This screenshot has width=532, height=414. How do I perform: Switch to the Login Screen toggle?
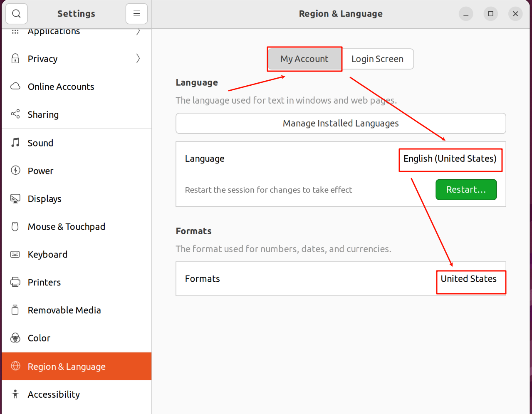coord(377,59)
